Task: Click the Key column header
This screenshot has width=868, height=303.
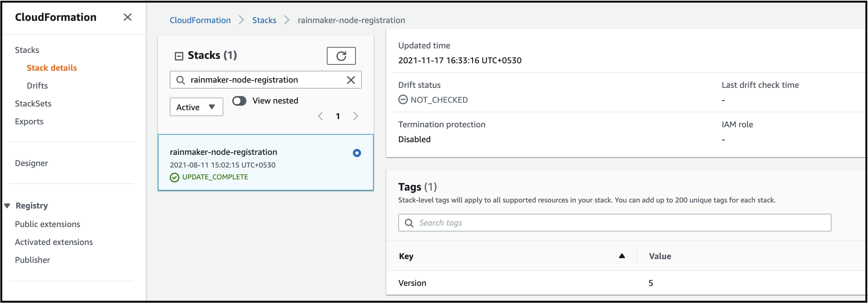Action: (406, 256)
